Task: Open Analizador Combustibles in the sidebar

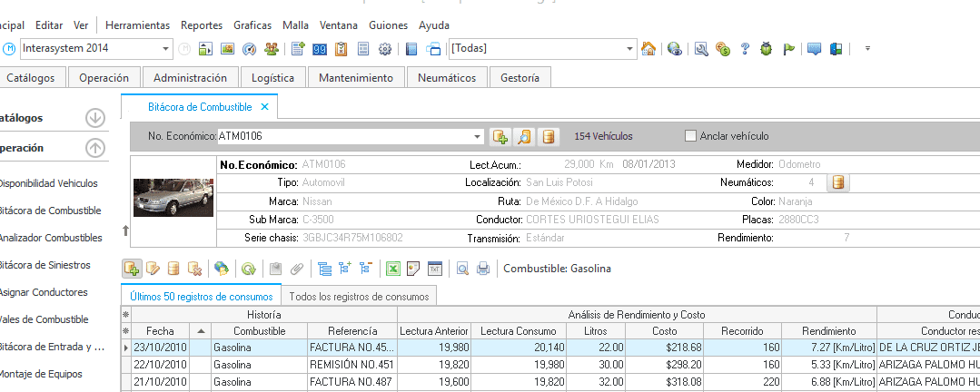Action: click(x=51, y=238)
